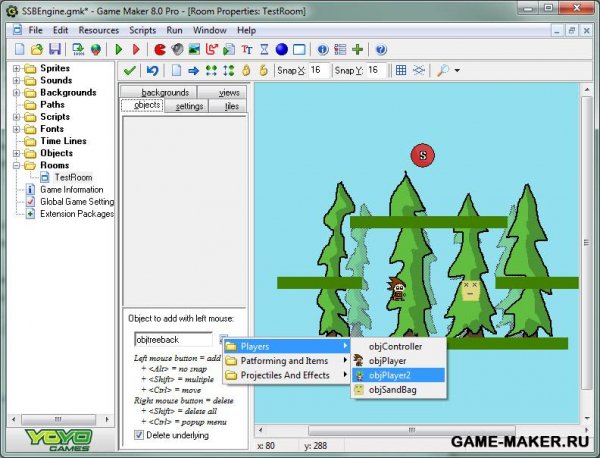Toggle the room grid display

point(401,70)
